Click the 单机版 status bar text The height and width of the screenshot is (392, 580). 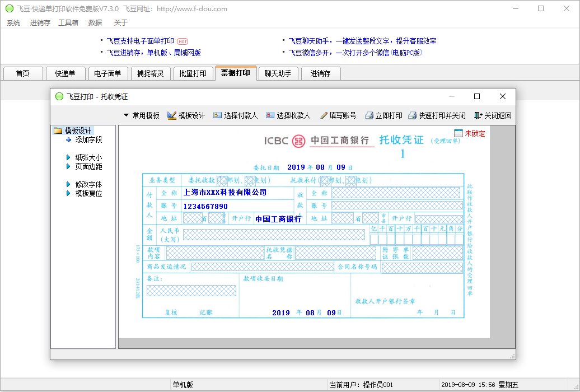(x=183, y=385)
